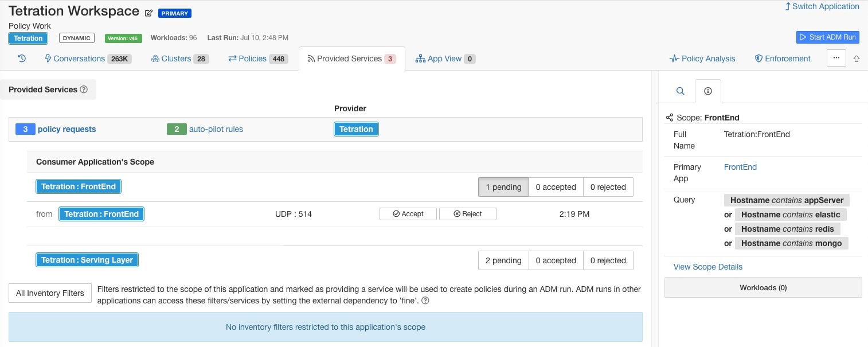Click Switch Application link

tap(822, 6)
